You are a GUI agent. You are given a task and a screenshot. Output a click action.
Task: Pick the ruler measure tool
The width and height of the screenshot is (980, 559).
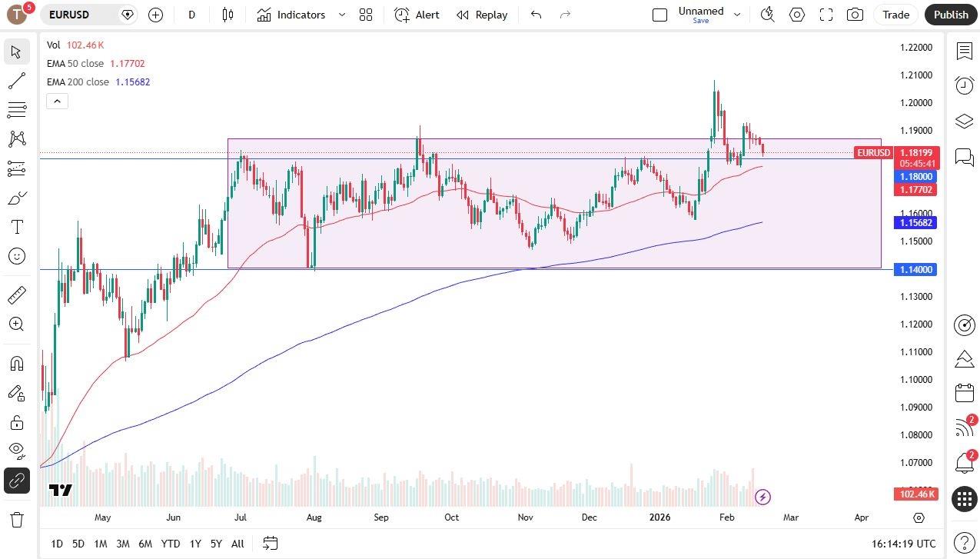(17, 295)
